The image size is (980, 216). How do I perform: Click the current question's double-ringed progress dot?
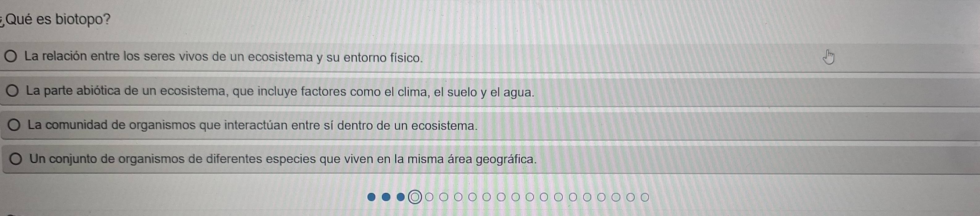pos(415,197)
